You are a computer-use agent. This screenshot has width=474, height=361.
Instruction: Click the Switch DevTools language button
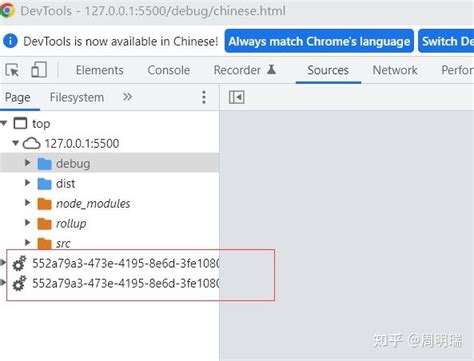446,41
